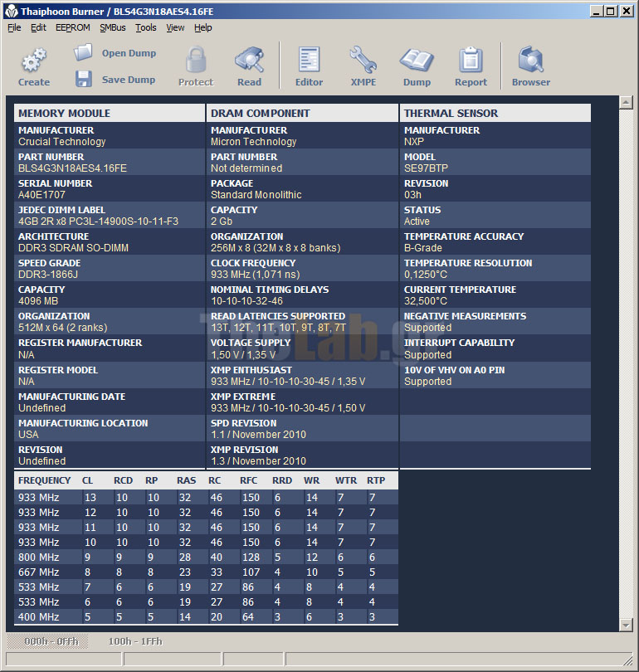
Task: Launch the Browser icon
Action: 531,60
